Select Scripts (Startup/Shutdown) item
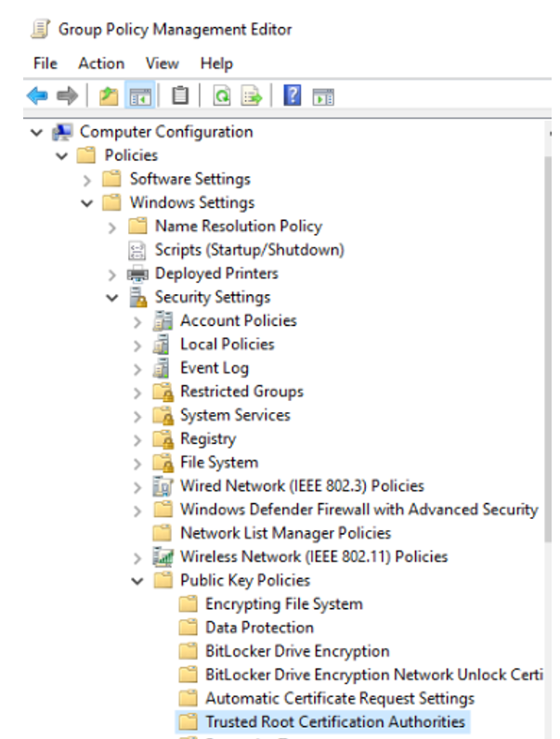 (249, 250)
